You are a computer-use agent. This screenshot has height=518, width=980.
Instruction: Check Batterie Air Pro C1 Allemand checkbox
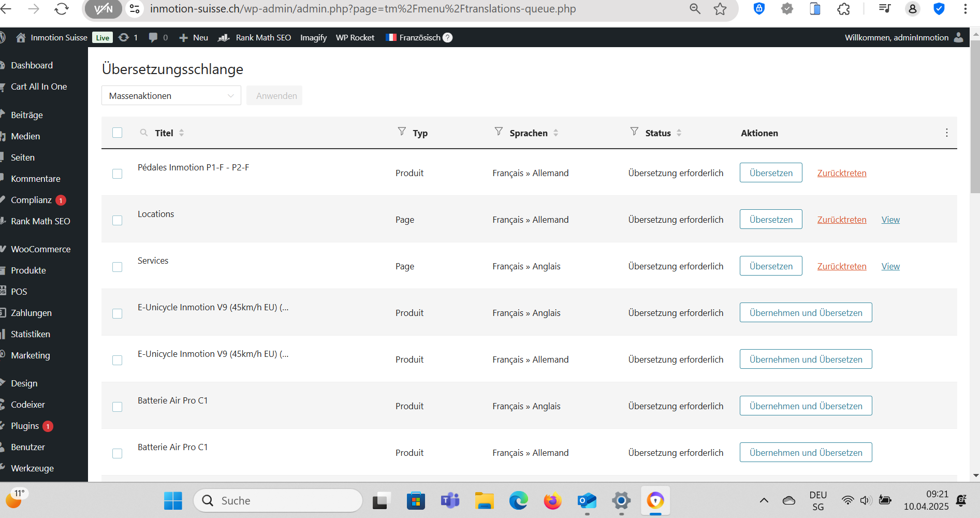click(x=118, y=453)
